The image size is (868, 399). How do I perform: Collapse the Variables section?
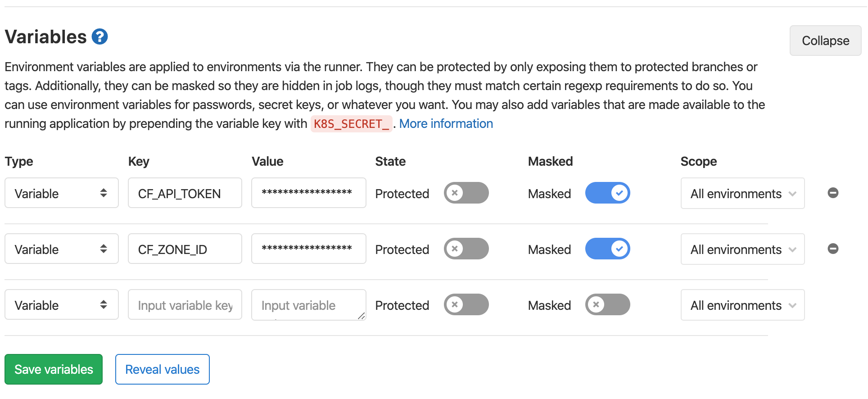pyautogui.click(x=825, y=41)
